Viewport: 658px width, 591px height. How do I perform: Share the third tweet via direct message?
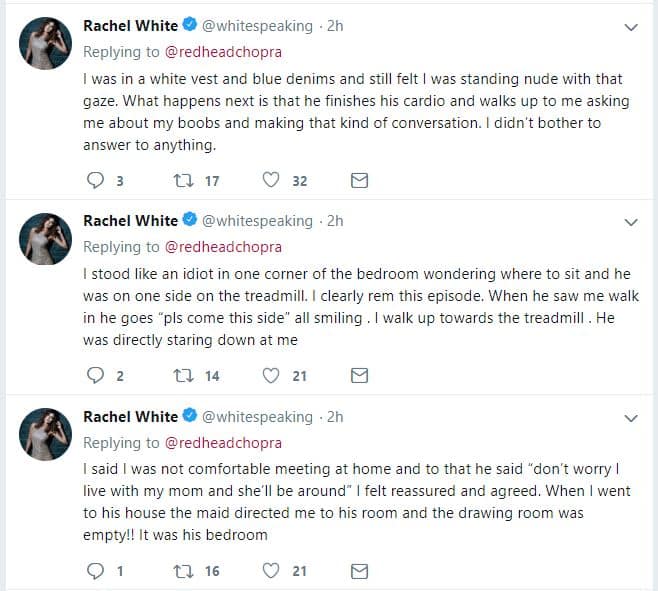(x=360, y=571)
